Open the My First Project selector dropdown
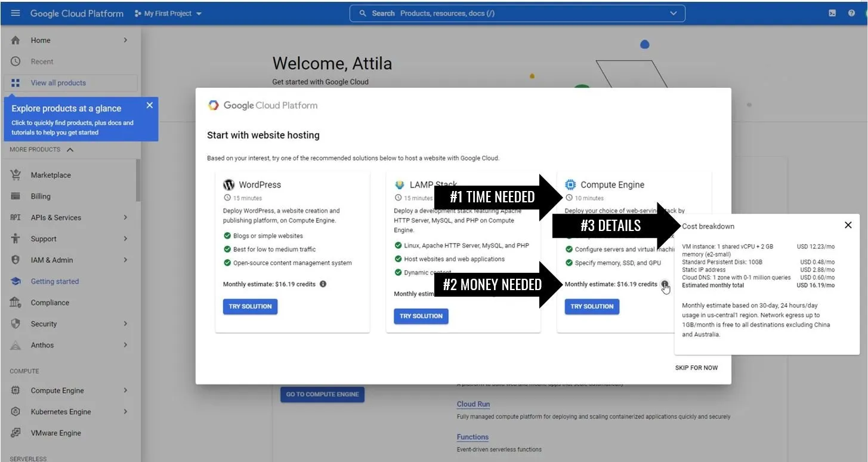Screen dimensions: 868x462 coord(169,13)
